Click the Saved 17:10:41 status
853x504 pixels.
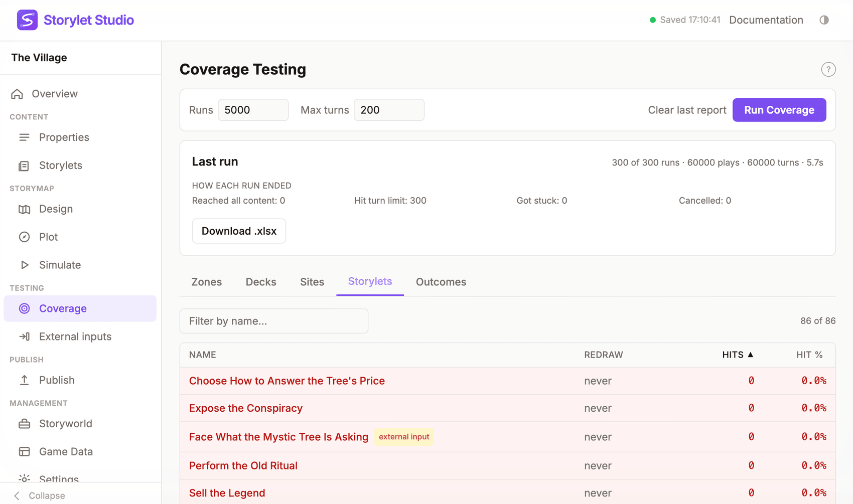(x=685, y=20)
